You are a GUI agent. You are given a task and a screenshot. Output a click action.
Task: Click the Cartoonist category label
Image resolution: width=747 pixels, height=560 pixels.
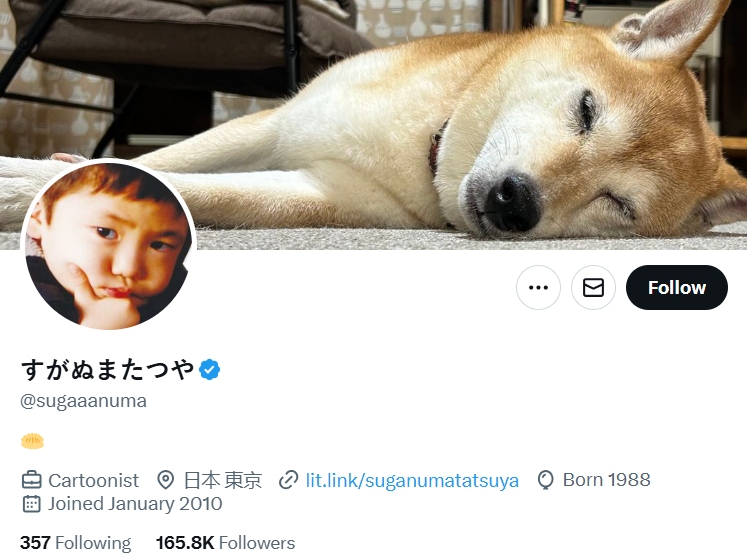click(x=93, y=480)
